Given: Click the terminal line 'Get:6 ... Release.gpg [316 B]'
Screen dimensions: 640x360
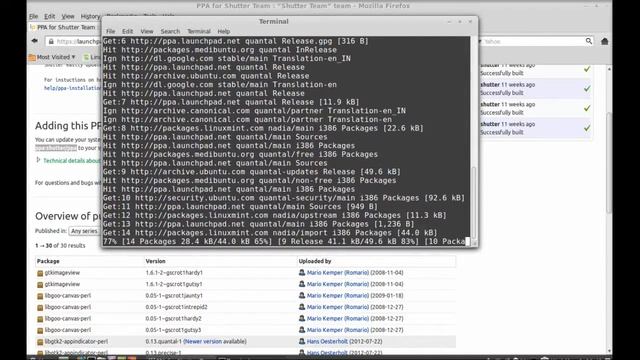Looking at the screenshot, I should point(236,41).
